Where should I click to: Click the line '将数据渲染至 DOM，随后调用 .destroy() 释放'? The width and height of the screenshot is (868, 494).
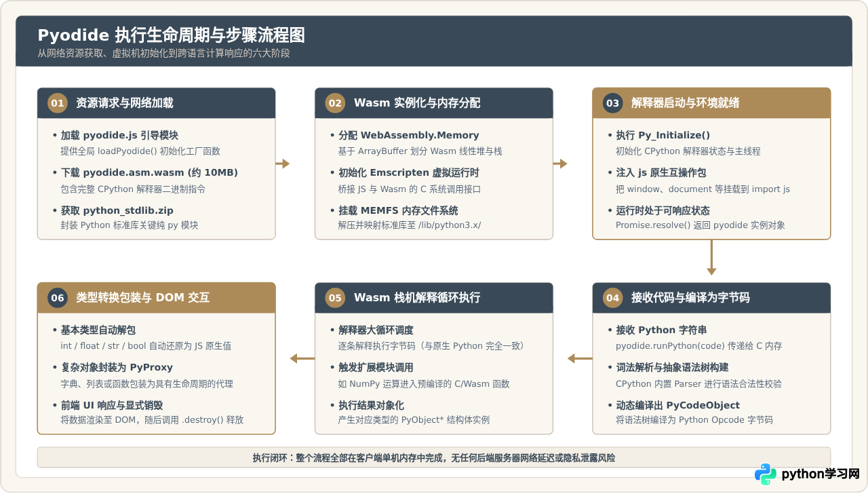pyautogui.click(x=152, y=420)
